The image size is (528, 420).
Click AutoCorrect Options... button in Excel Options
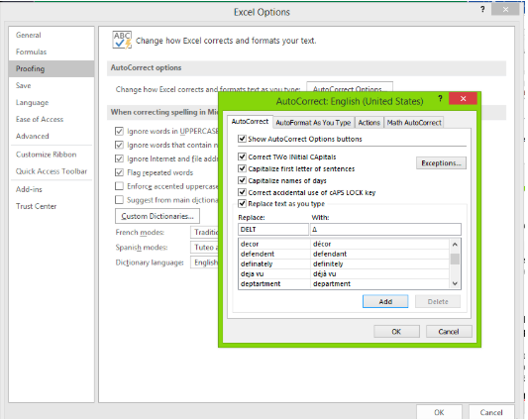[x=350, y=87]
